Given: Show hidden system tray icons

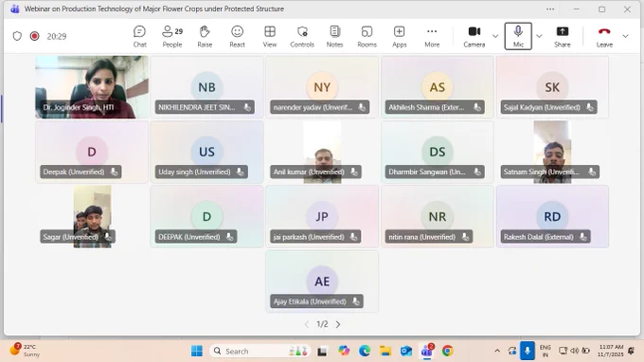Looking at the screenshot, I should tap(497, 351).
